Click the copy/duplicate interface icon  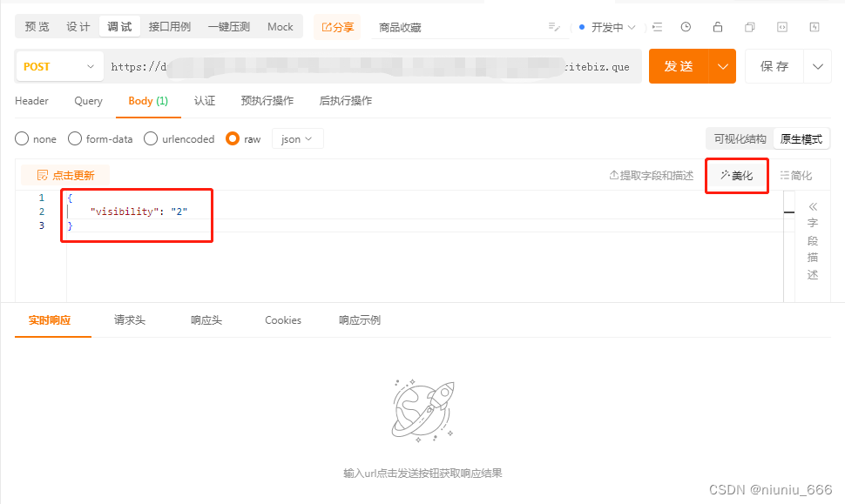(x=750, y=27)
